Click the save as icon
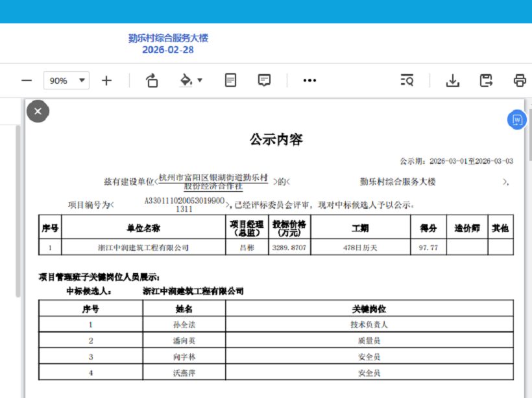 [486, 80]
